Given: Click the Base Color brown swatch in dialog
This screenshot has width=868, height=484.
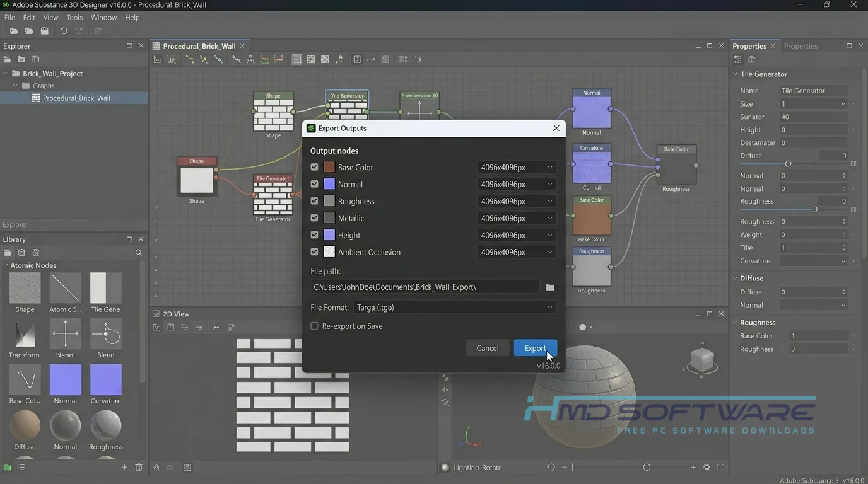Looking at the screenshot, I should tap(329, 167).
